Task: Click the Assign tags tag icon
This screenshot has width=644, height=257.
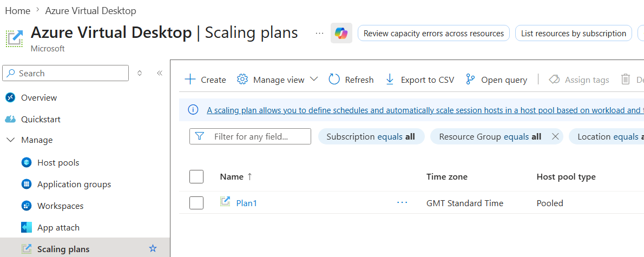Action: point(555,79)
